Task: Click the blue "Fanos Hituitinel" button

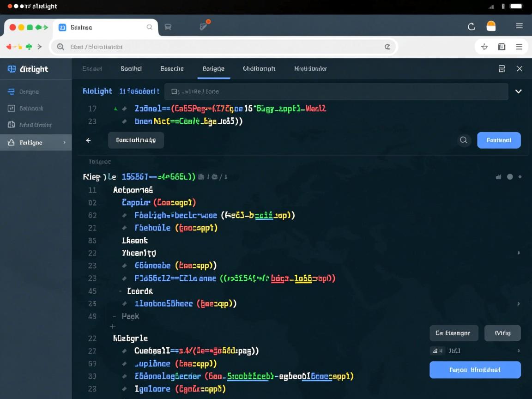Action: (x=475, y=370)
